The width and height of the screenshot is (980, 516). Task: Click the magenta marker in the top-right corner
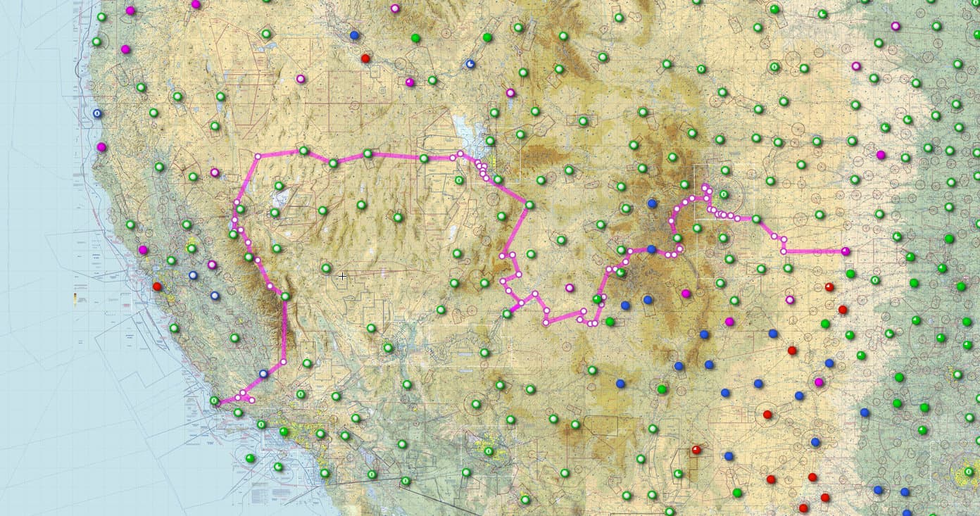coord(896,26)
